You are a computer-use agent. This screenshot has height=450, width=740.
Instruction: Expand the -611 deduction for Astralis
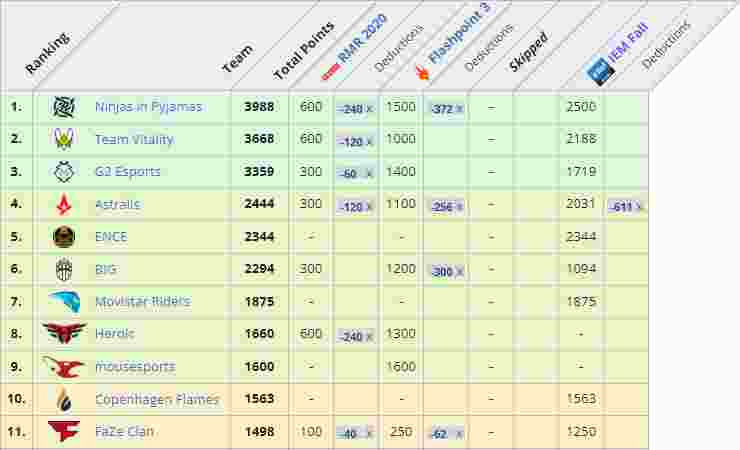[x=626, y=206]
